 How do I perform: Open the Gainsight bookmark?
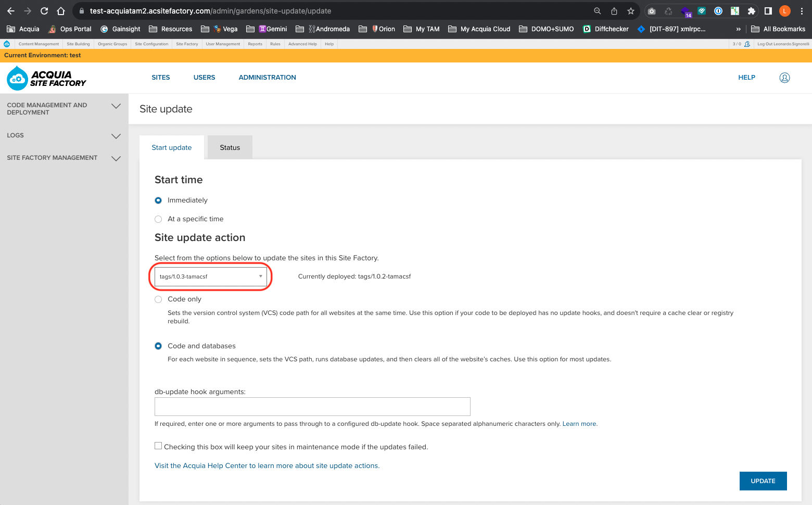[120, 29]
